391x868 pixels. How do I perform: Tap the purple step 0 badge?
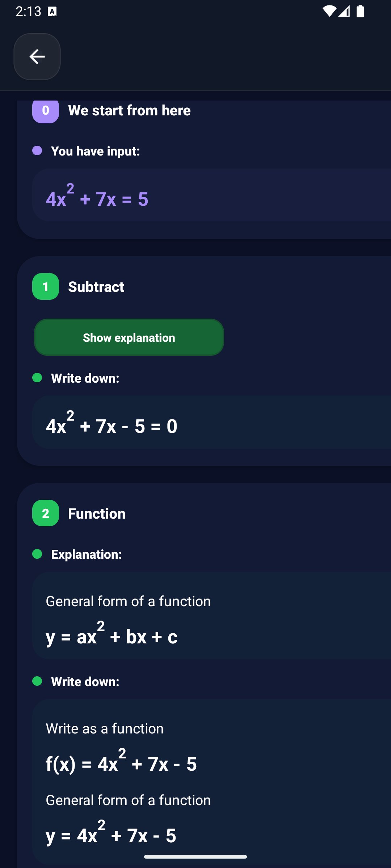46,111
